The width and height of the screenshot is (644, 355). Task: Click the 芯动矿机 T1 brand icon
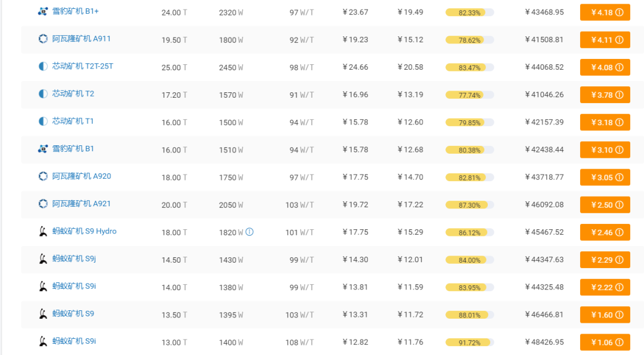43,122
